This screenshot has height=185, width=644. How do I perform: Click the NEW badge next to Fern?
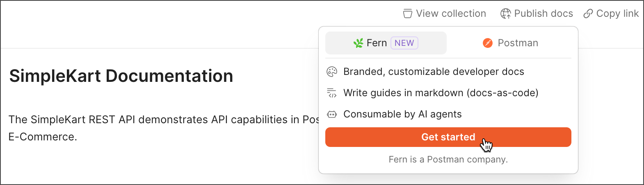click(404, 43)
